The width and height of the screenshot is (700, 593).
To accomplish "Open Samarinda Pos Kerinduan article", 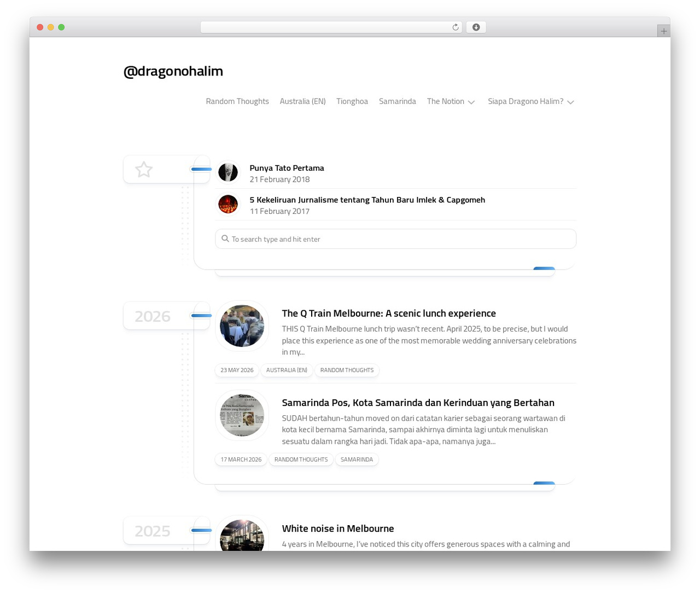I will [x=418, y=403].
